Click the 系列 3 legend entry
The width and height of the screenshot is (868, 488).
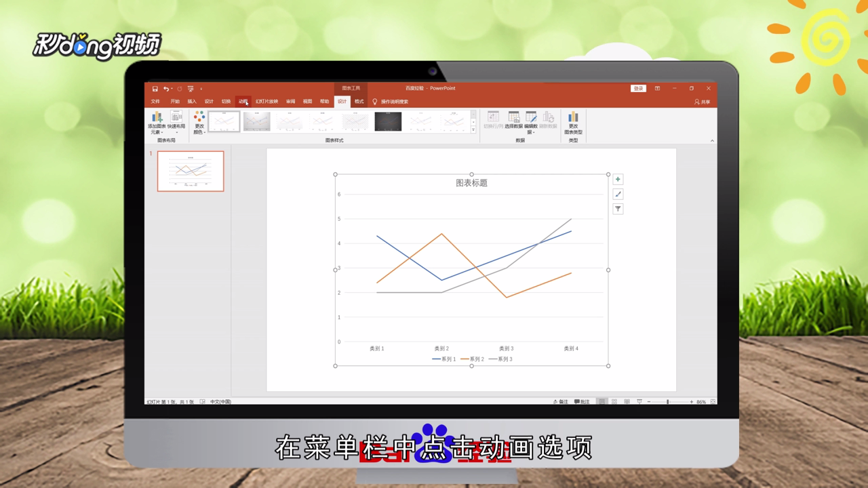501,359
